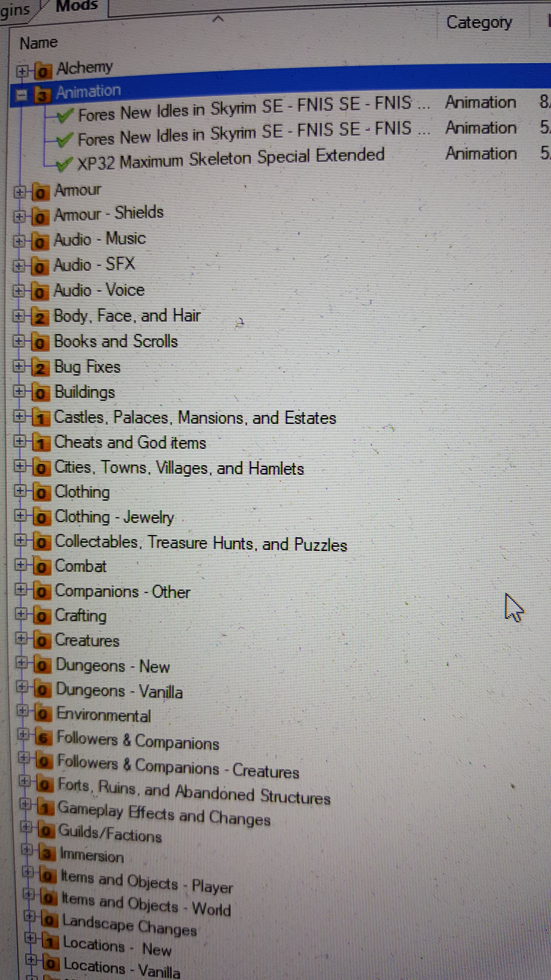Select the 'Collectables, Treasure Hunts, and Puzzles' label

coord(201,543)
